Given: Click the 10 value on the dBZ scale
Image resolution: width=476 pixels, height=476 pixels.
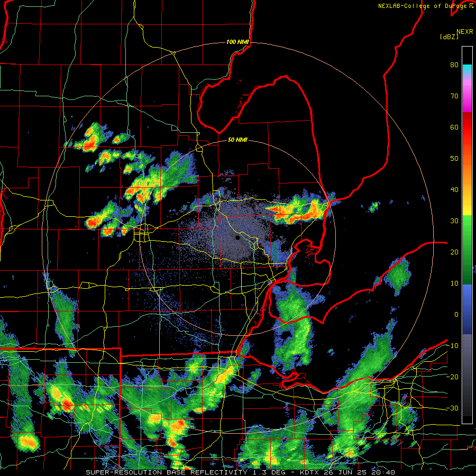Looking at the screenshot, I should click(x=454, y=283).
